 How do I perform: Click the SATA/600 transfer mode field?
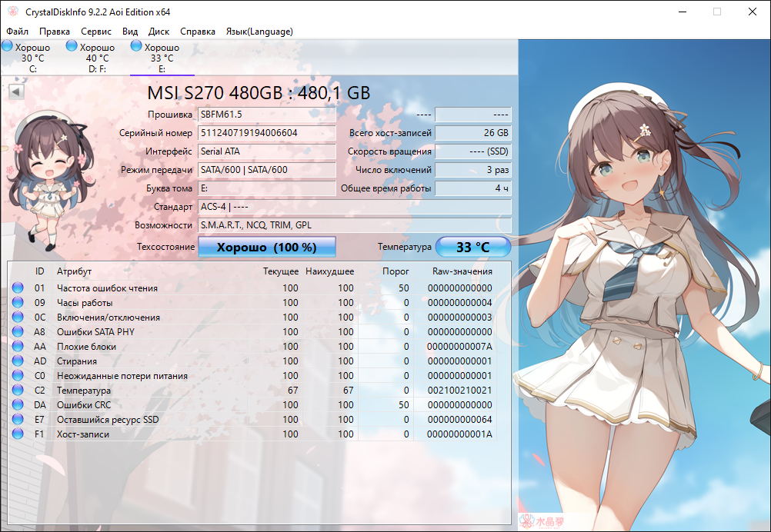point(267,170)
